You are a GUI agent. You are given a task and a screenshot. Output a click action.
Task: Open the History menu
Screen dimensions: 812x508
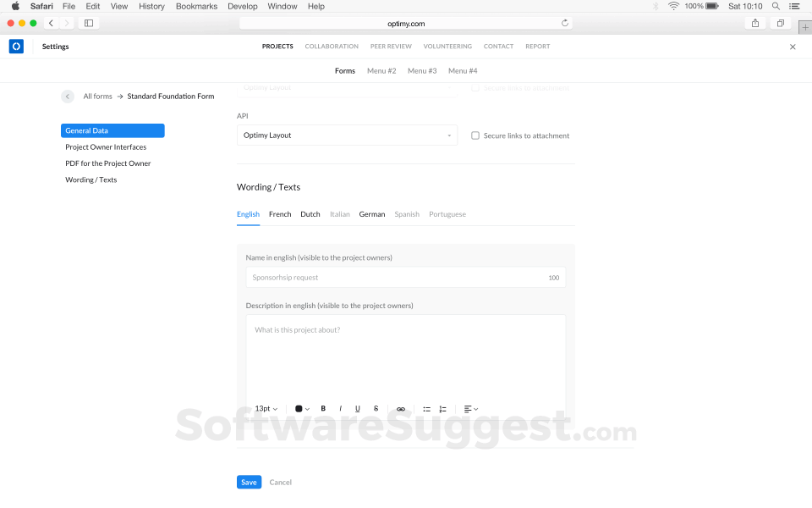tap(151, 6)
